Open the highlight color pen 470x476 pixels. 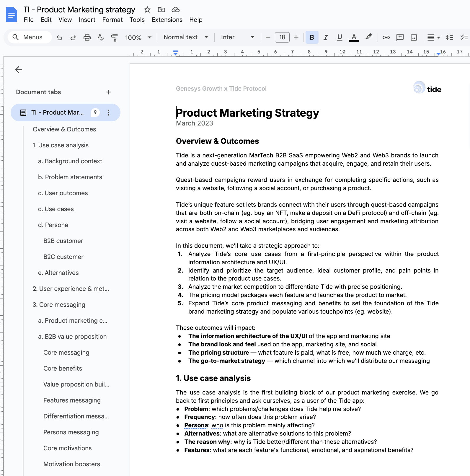pos(368,37)
